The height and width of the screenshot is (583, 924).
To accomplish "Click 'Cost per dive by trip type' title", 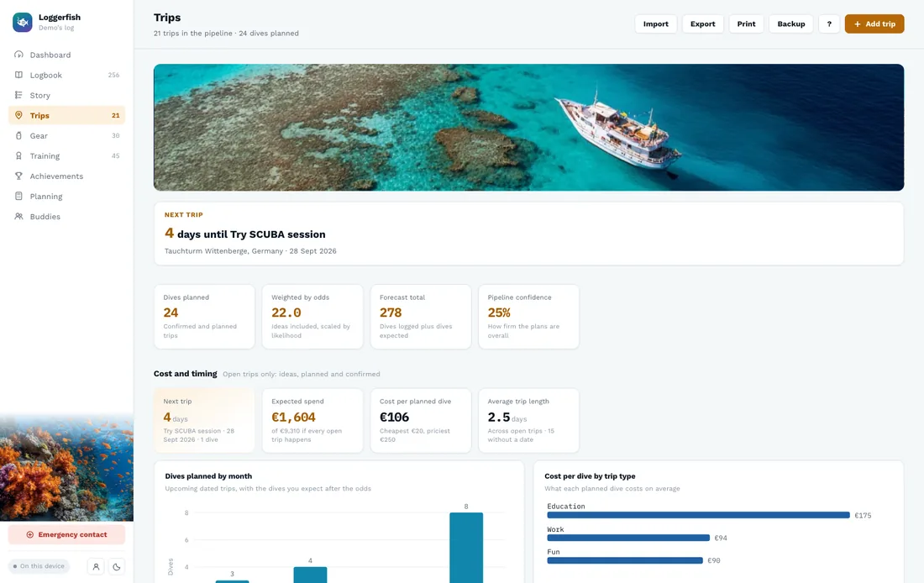I will tap(590, 476).
